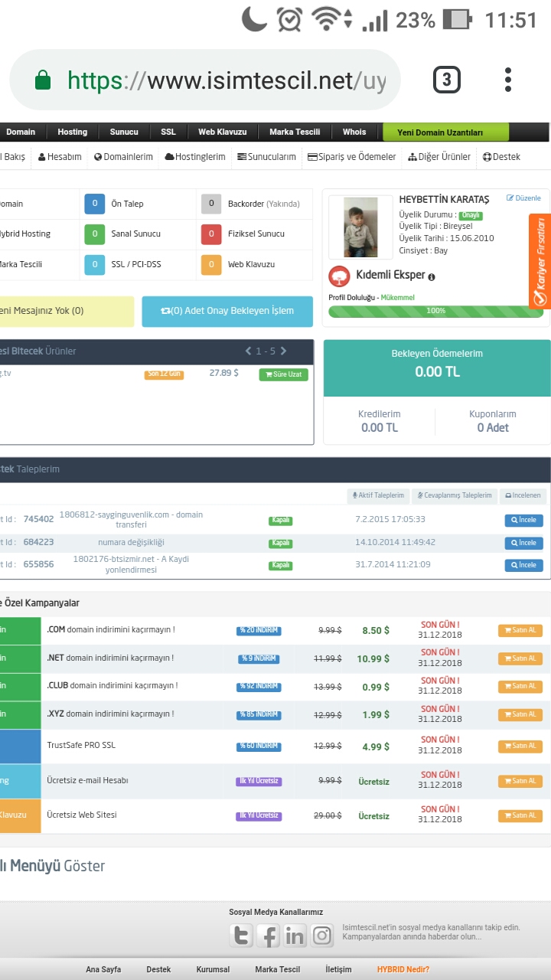
Task: Open Chrome three-dot overflow menu
Action: pos(508,80)
